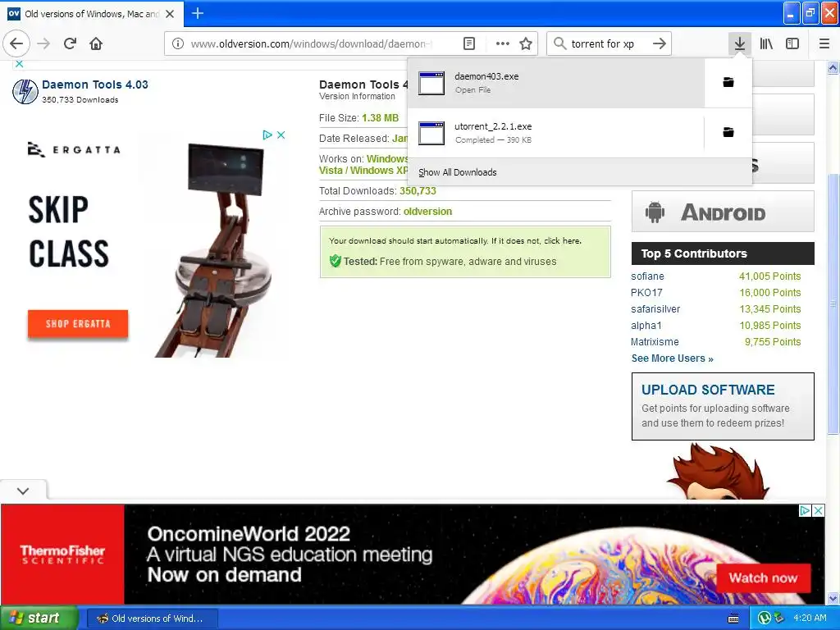Click the oldversion archive password text
The image size is (840, 630).
[x=427, y=212]
